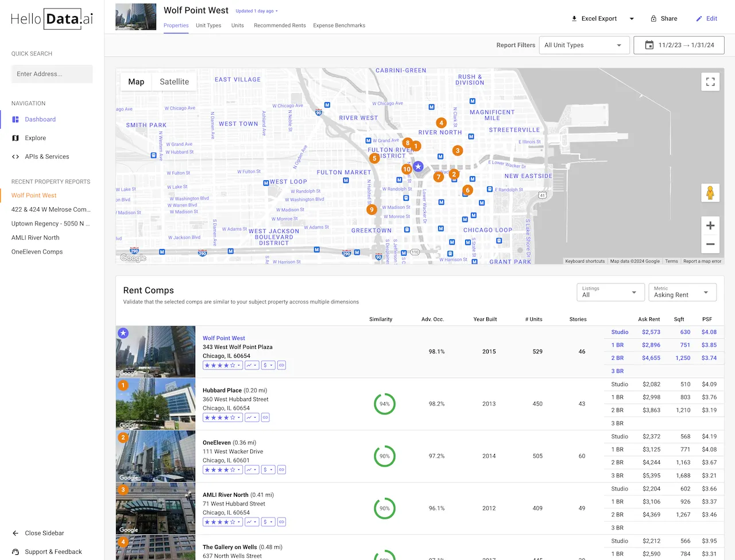Click map marker number 6
Screen dimensions: 735x560
(x=467, y=190)
